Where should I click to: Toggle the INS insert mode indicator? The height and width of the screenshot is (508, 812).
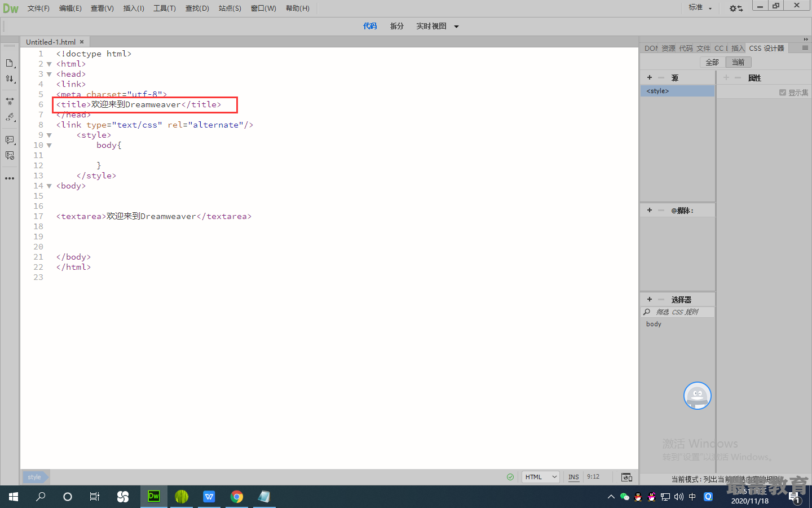pos(573,477)
